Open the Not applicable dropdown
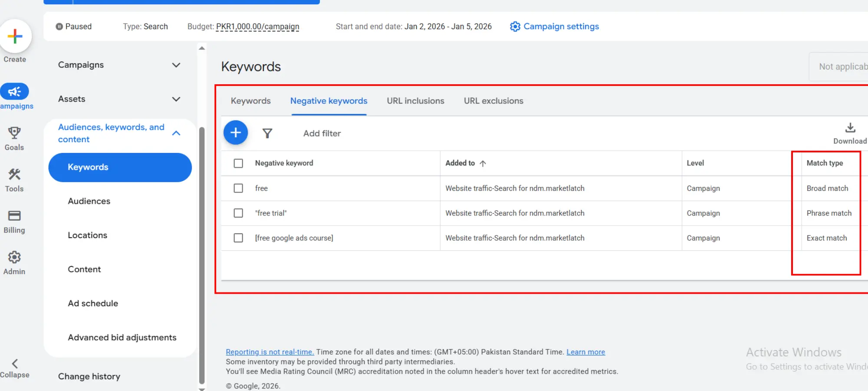 point(838,66)
